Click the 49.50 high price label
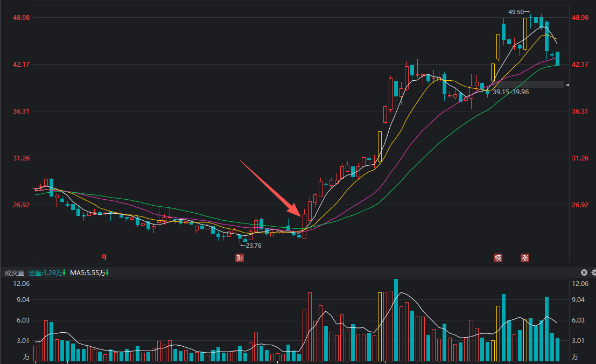The image size is (596, 364). tap(516, 11)
